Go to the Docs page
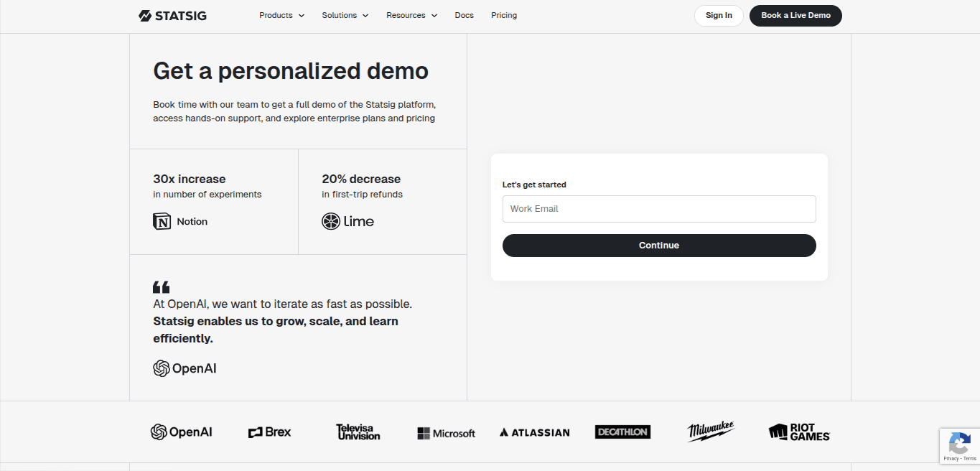This screenshot has height=471, width=980. point(464,15)
